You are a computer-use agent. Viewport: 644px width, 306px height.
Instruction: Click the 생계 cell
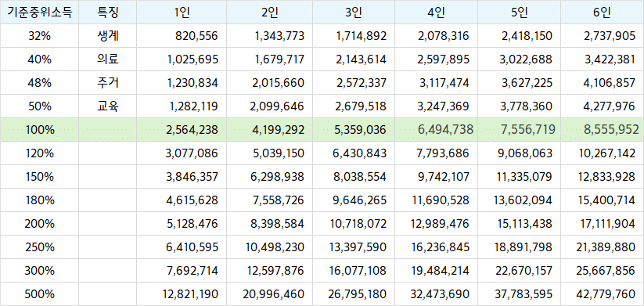[108, 36]
